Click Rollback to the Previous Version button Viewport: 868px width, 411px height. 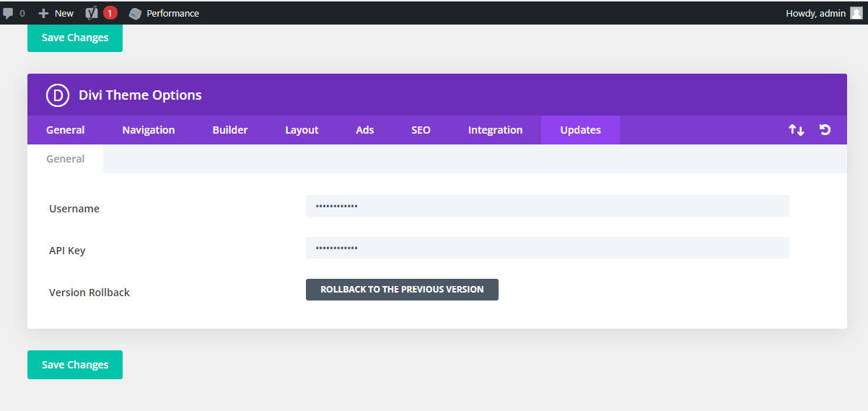coord(402,290)
